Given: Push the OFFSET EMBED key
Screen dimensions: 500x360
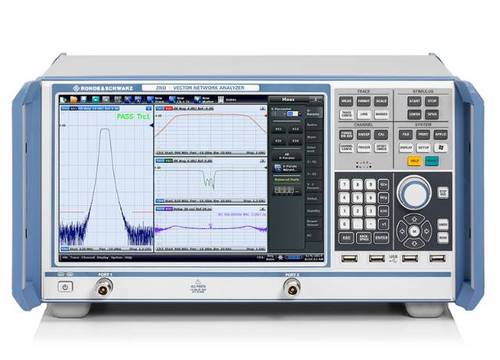Looking at the screenshot, I should [x=381, y=148].
